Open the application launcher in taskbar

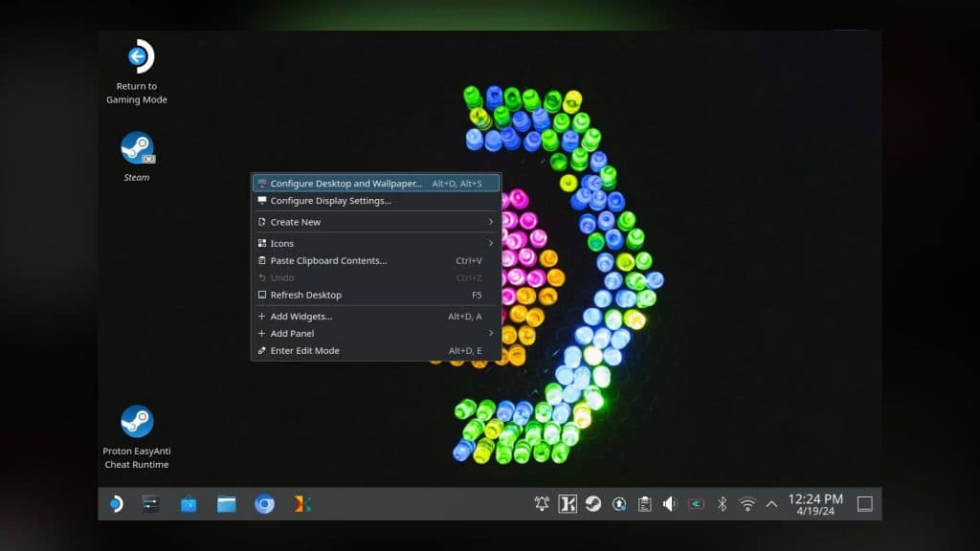click(x=115, y=504)
